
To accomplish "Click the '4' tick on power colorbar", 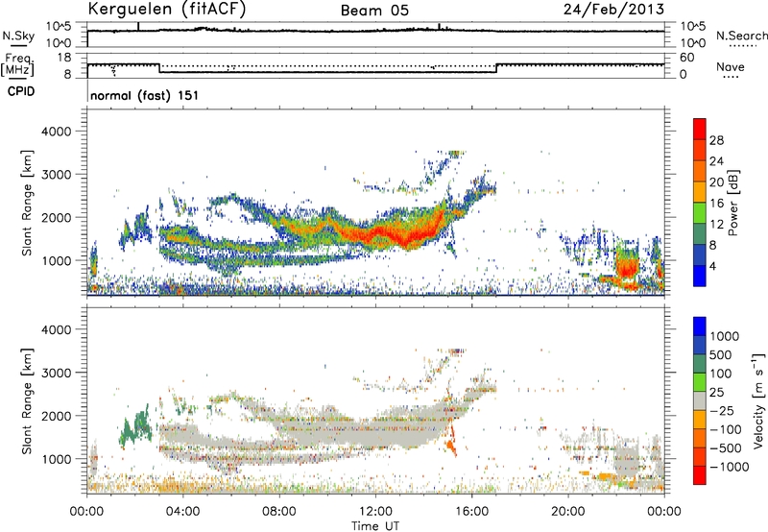I will point(713,266).
